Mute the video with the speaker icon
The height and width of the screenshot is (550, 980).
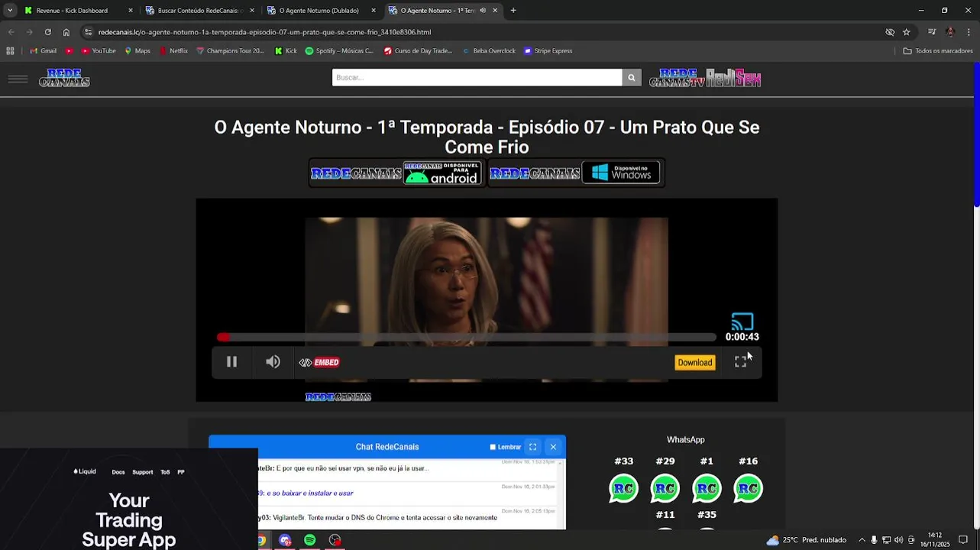pos(273,362)
